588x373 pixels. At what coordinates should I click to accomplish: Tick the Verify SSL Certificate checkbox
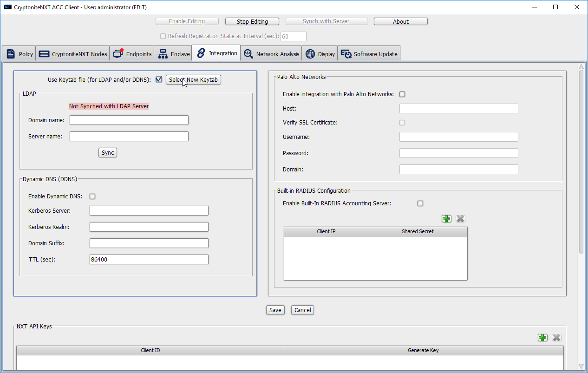pyautogui.click(x=402, y=123)
